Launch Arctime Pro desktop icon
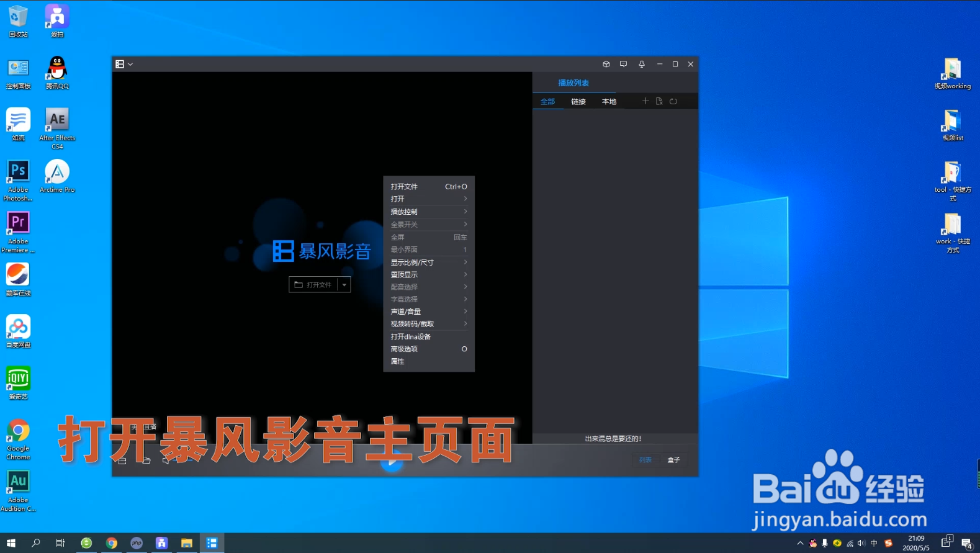 coord(57,176)
